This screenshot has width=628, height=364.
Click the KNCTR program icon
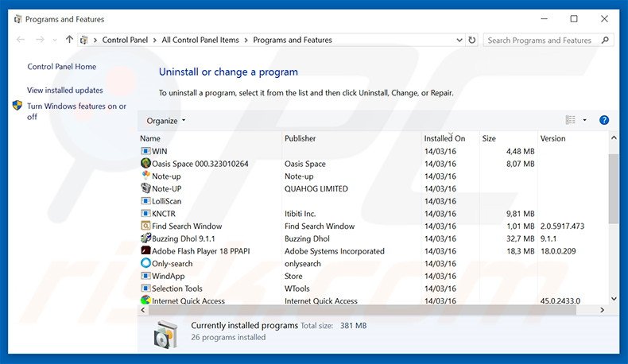tap(145, 214)
